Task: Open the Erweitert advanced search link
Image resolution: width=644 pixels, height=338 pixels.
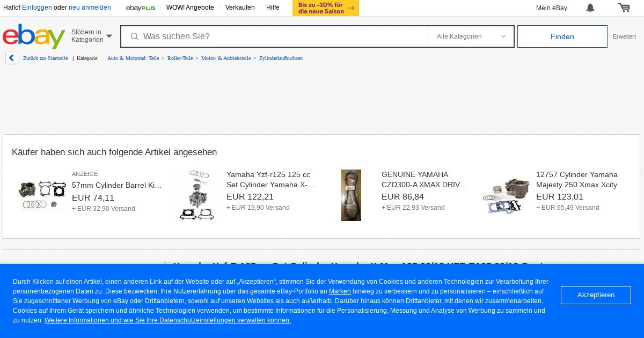Action: [624, 36]
